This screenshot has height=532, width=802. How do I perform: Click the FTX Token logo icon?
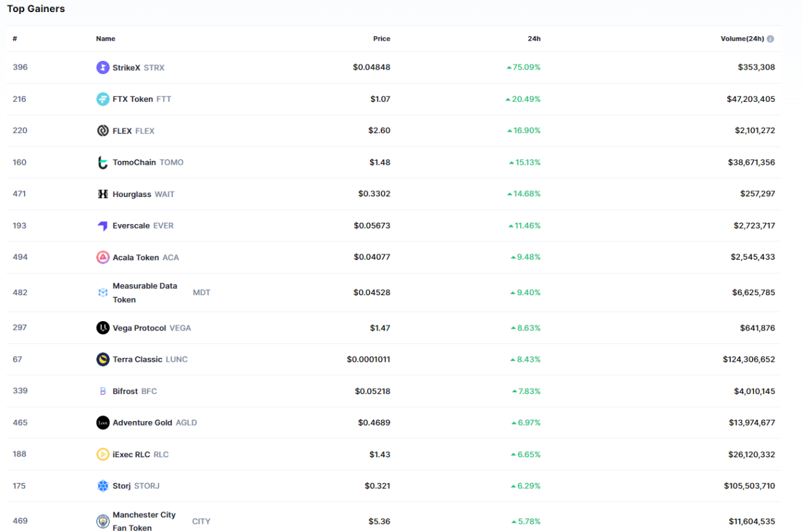point(103,99)
